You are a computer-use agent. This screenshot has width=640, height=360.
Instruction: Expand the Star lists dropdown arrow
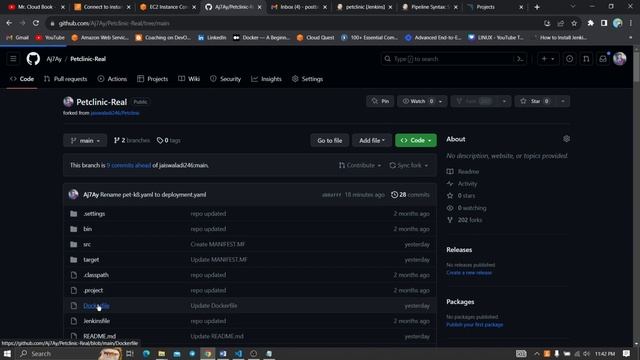[563, 101]
